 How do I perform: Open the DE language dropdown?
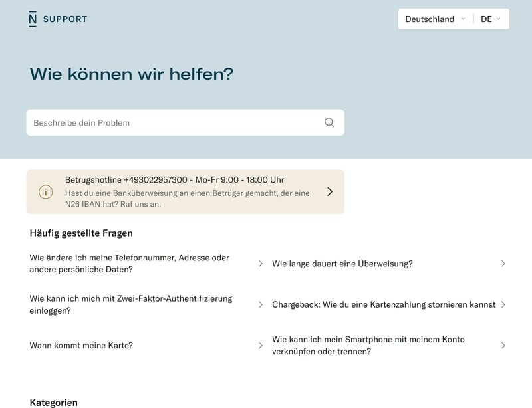[491, 19]
